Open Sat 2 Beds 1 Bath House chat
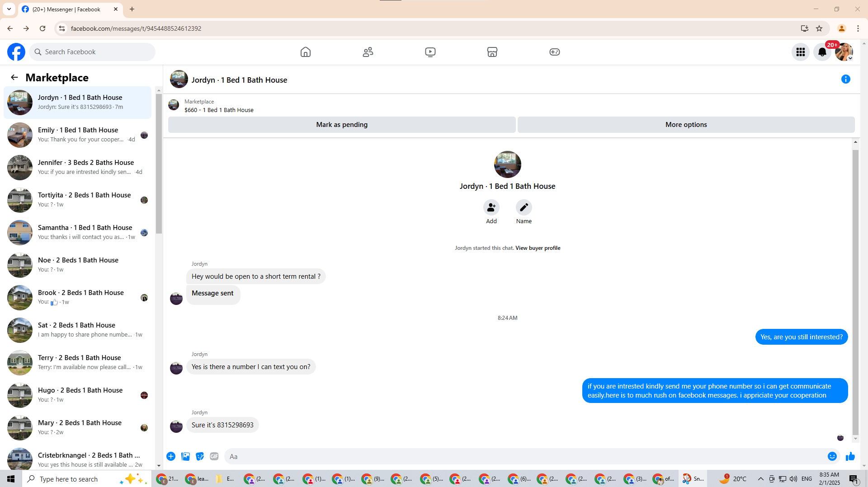The width and height of the screenshot is (868, 487). click(x=78, y=330)
